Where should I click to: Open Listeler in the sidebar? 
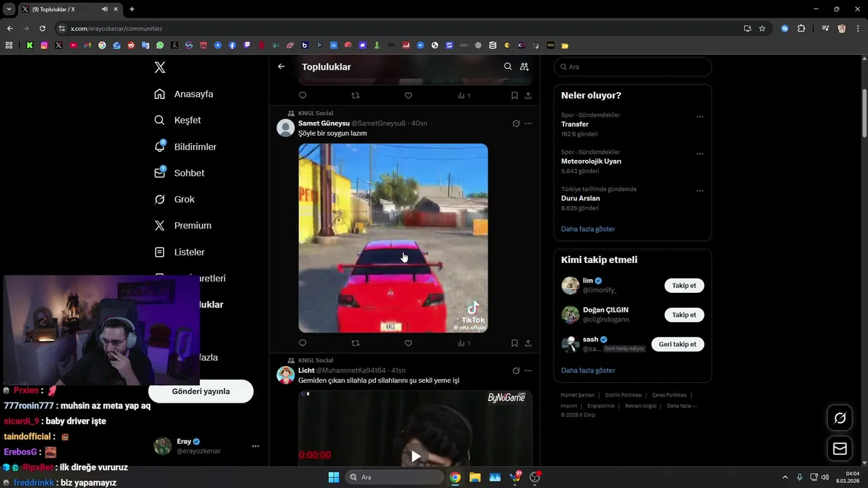pyautogui.click(x=179, y=252)
